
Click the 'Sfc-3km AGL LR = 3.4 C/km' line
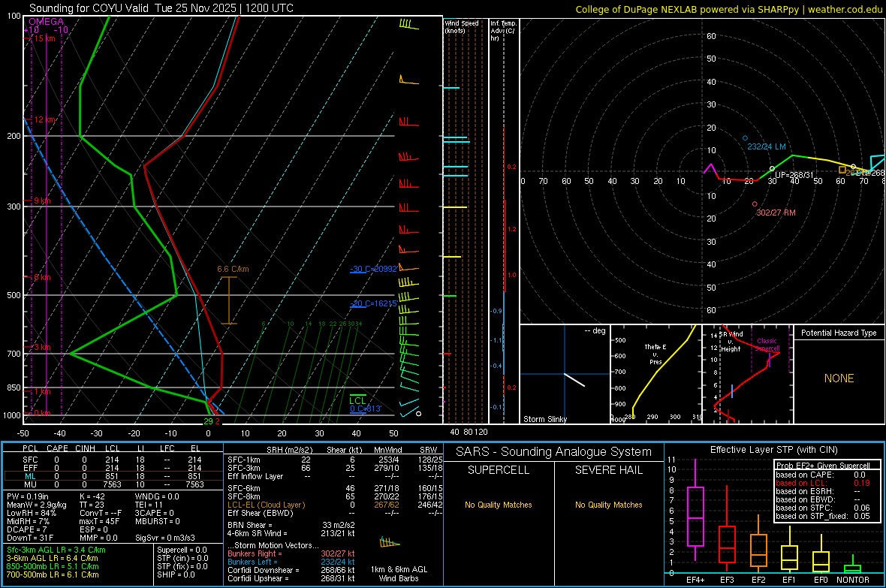point(56,550)
